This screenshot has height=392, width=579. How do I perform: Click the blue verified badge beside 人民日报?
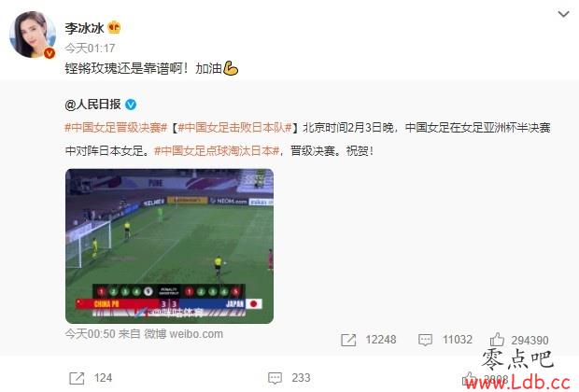point(131,105)
